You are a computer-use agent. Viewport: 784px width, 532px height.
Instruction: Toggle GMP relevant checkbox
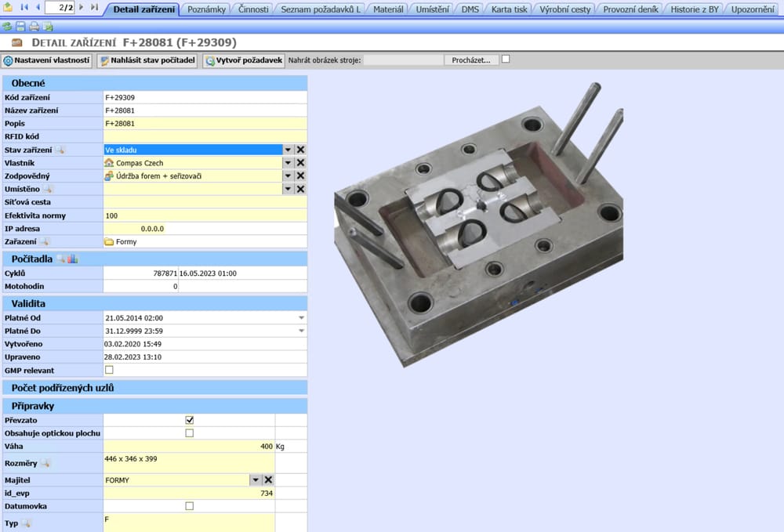click(x=109, y=370)
